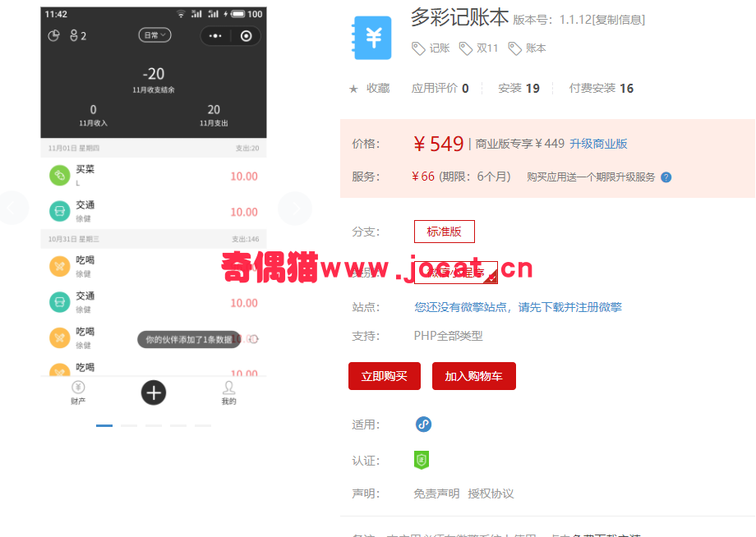The image size is (756, 537).
Task: Click the 买菜 10.00 amount
Action: point(244,177)
